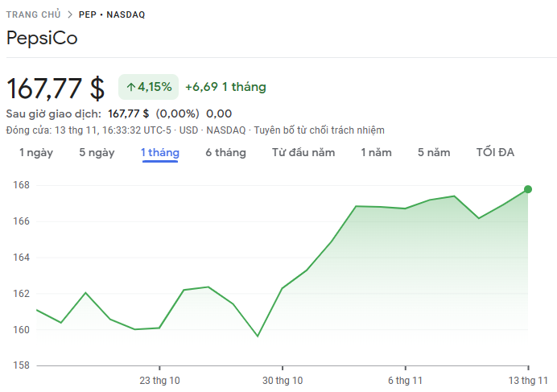557x392 pixels.
Task: Click the up arrow in the 4,15% badge
Action: [131, 87]
